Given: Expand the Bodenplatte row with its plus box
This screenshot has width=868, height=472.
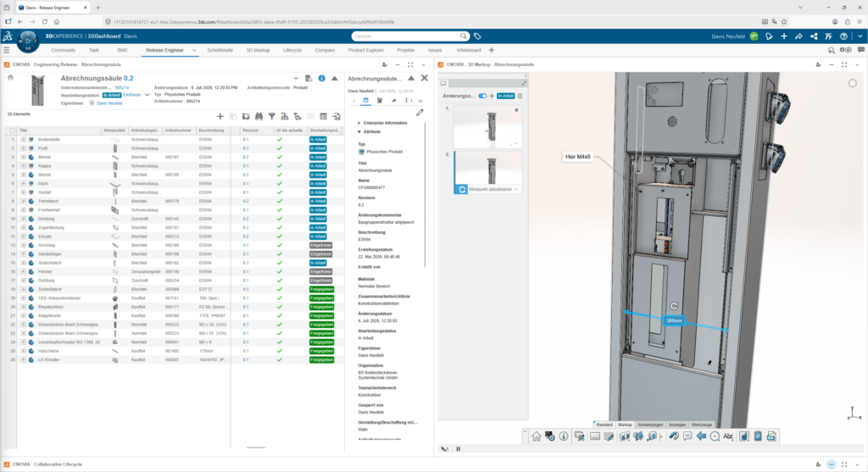Looking at the screenshot, I should point(23,140).
